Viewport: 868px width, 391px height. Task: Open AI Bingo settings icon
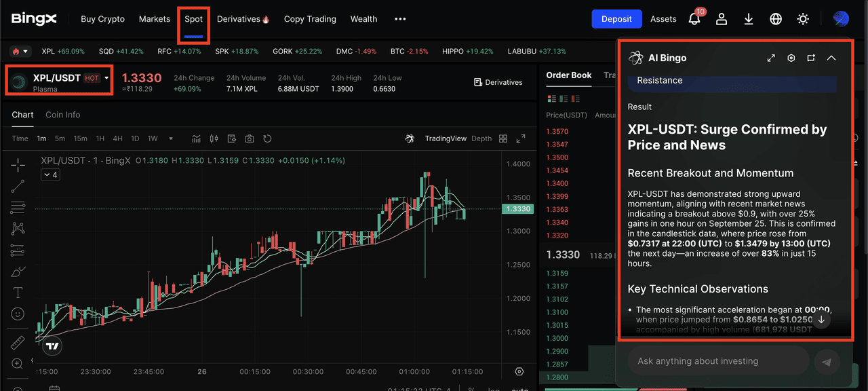791,58
